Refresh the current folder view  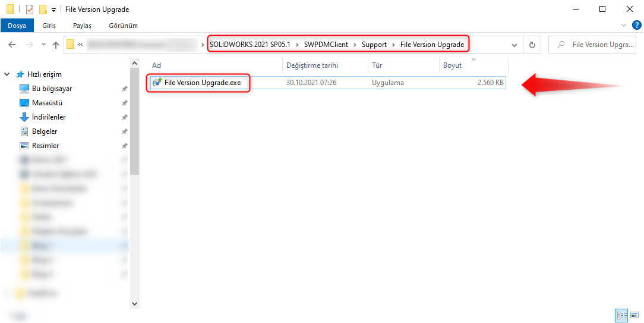(x=532, y=45)
